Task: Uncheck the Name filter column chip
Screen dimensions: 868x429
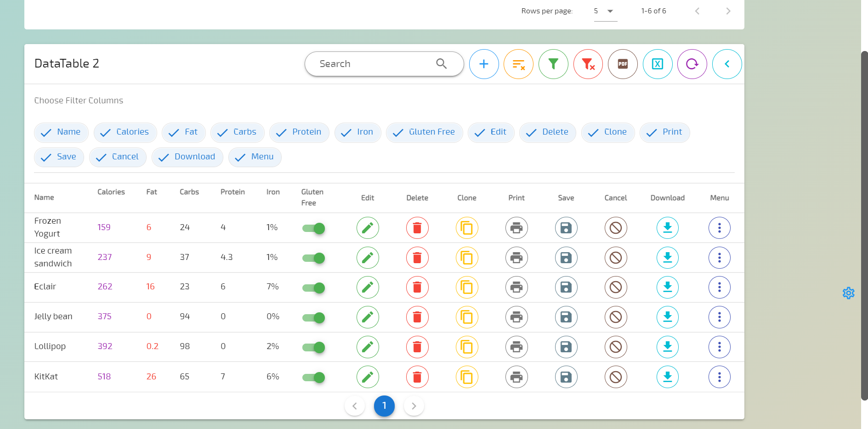Action: click(x=61, y=132)
